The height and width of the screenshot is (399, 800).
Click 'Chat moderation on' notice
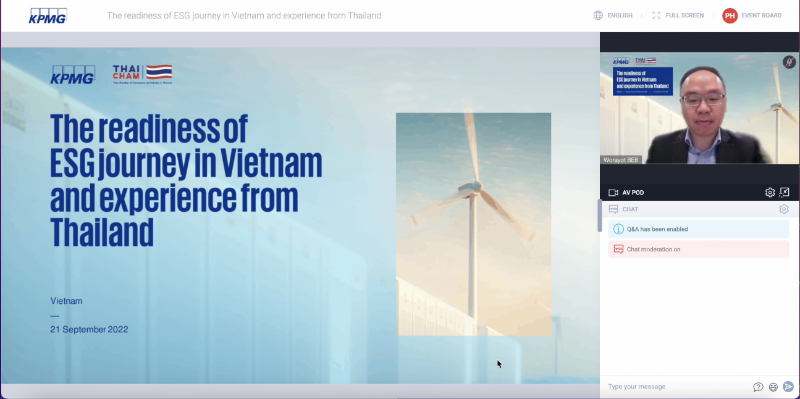[x=698, y=249]
